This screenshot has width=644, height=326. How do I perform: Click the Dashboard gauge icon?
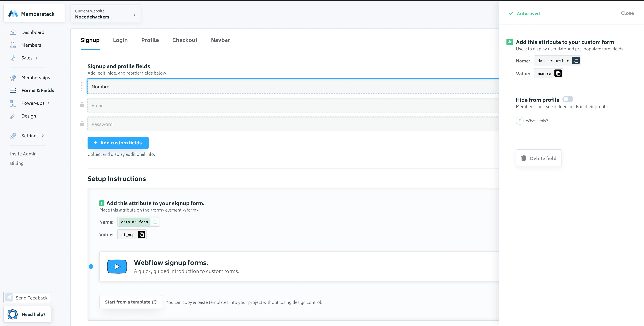(x=13, y=32)
